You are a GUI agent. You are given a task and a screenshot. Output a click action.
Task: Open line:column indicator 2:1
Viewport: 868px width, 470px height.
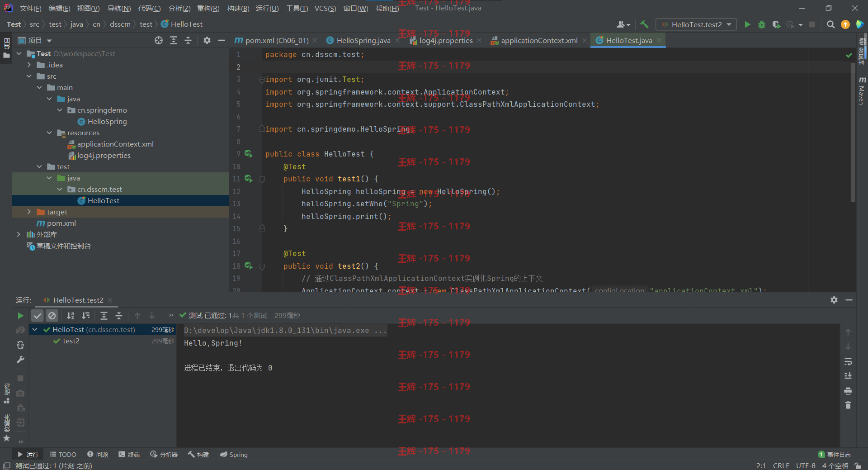761,465
